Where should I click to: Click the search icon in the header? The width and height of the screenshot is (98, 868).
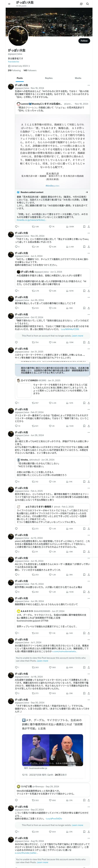click(x=88, y=4)
